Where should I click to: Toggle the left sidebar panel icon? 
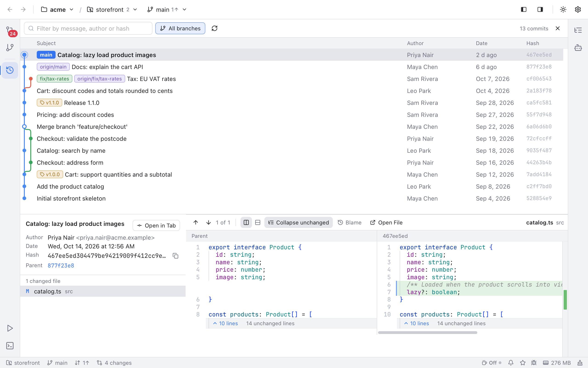(x=524, y=9)
